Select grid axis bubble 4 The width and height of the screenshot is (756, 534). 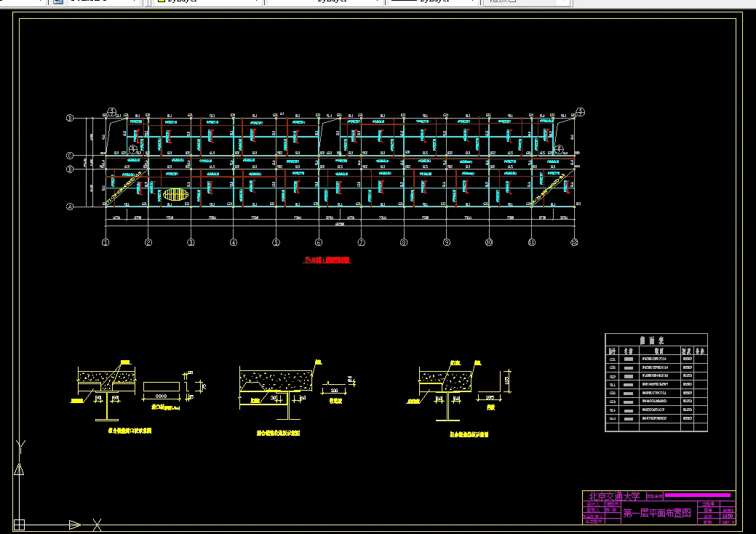(234, 242)
